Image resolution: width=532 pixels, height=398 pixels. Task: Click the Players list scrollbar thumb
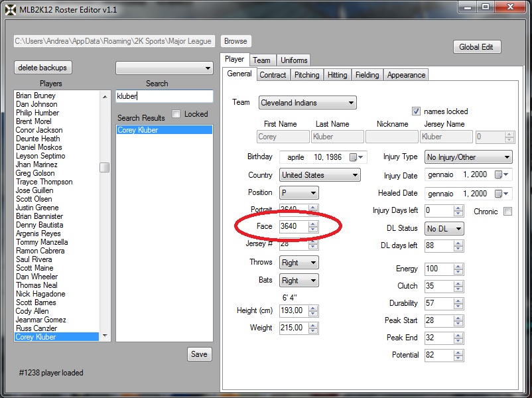click(105, 168)
